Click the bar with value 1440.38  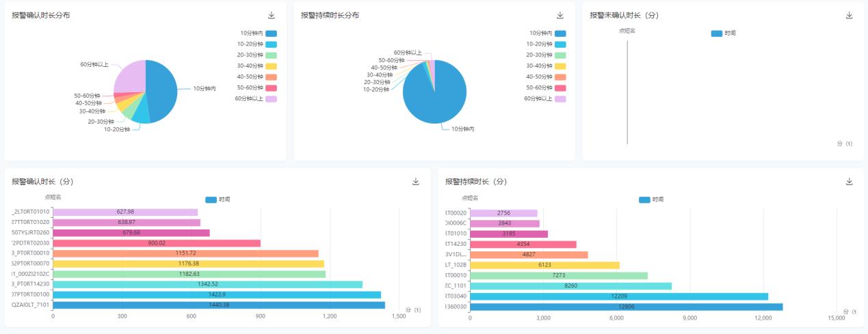click(219, 305)
